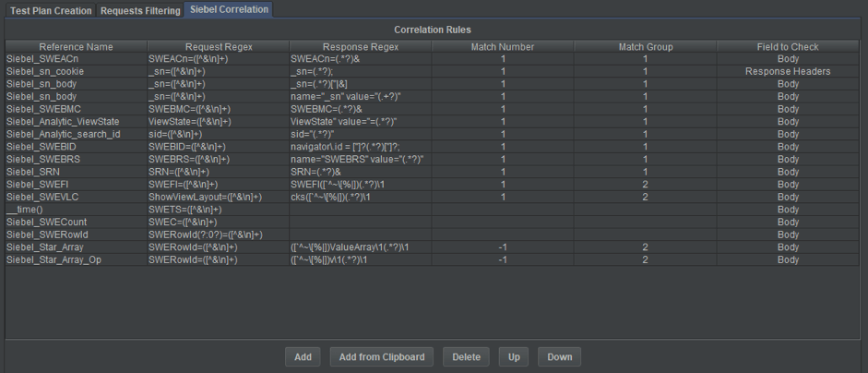The height and width of the screenshot is (373, 868).
Task: Click the Match Group column header
Action: click(x=646, y=46)
